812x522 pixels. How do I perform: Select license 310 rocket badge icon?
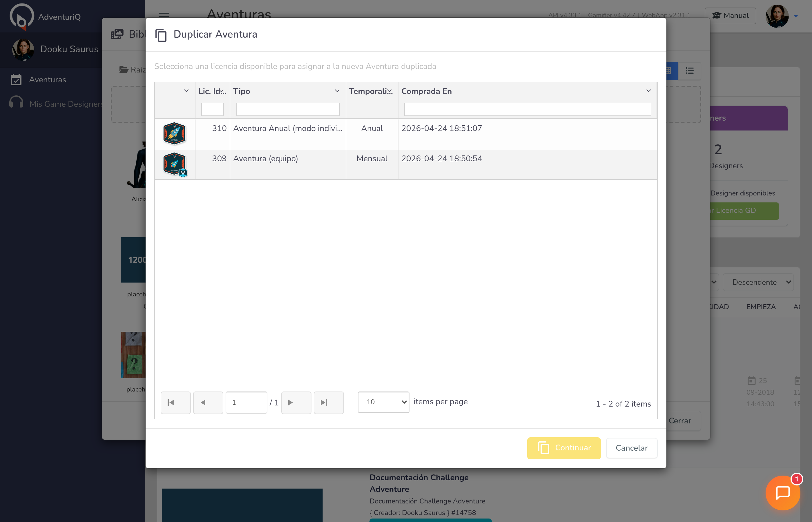(x=174, y=134)
